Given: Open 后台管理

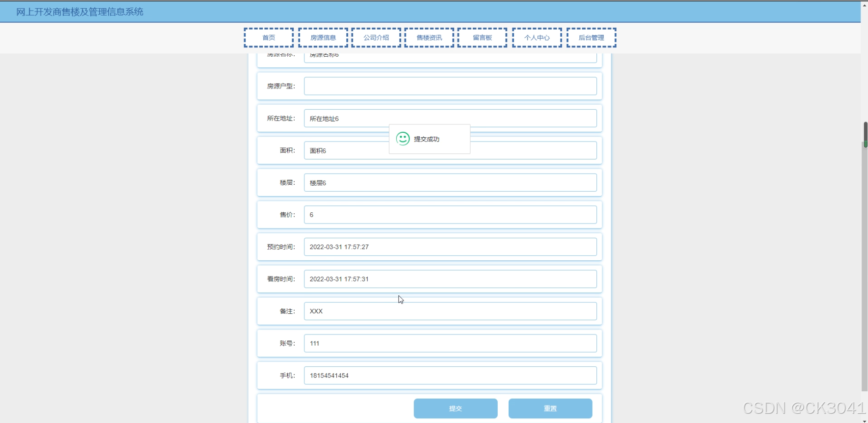Looking at the screenshot, I should [591, 37].
